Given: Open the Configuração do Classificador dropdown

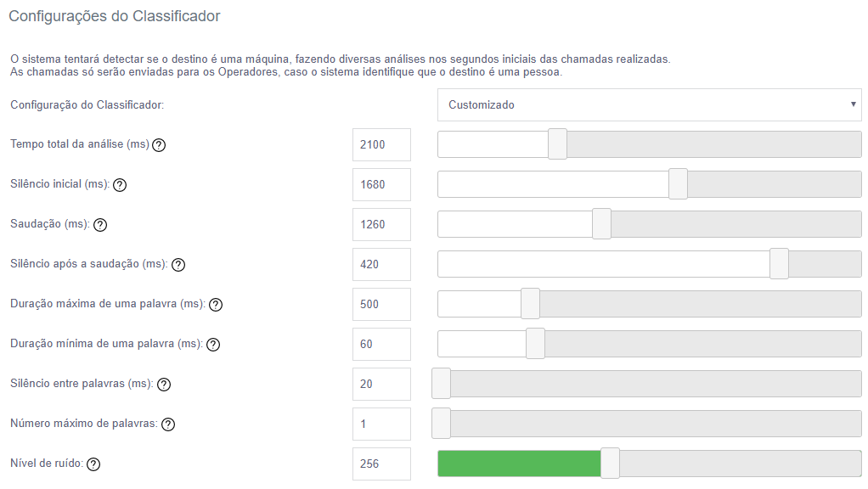Looking at the screenshot, I should (649, 105).
